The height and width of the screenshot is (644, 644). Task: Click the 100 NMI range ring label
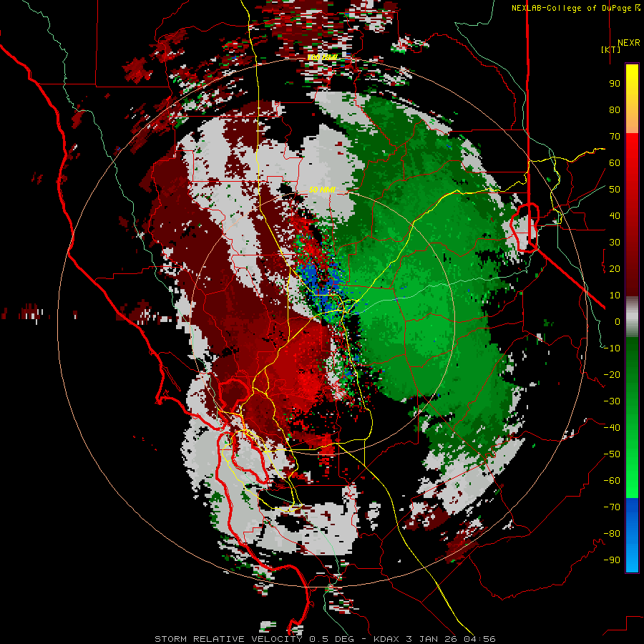click(x=323, y=57)
